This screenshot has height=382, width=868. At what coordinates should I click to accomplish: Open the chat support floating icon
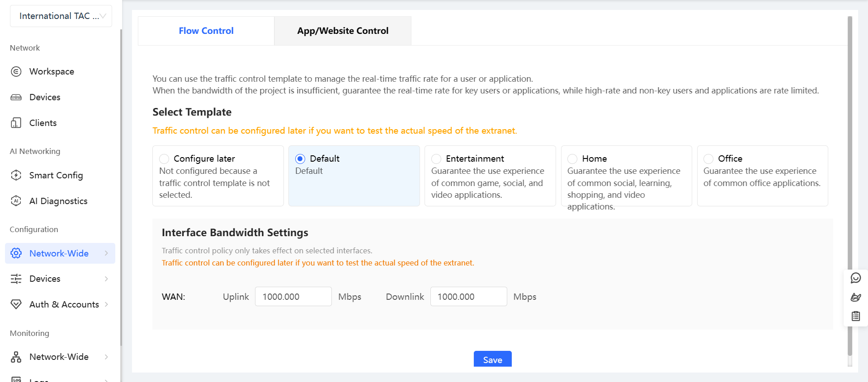856,278
